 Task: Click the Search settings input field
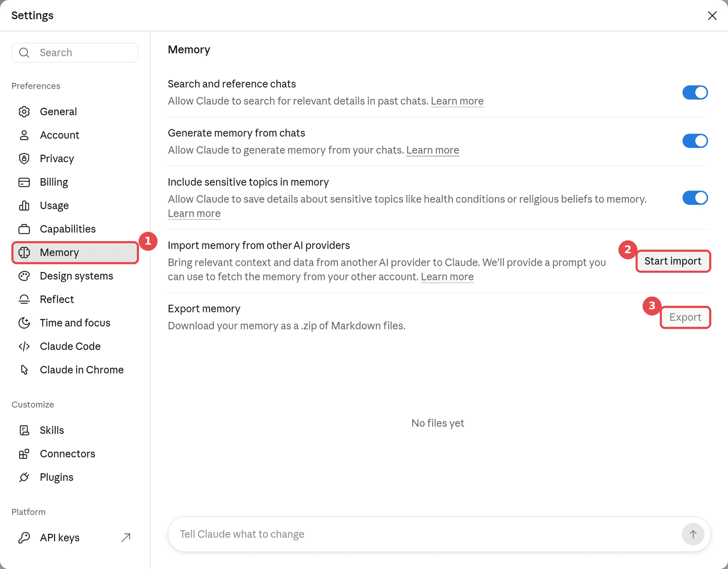coord(75,53)
